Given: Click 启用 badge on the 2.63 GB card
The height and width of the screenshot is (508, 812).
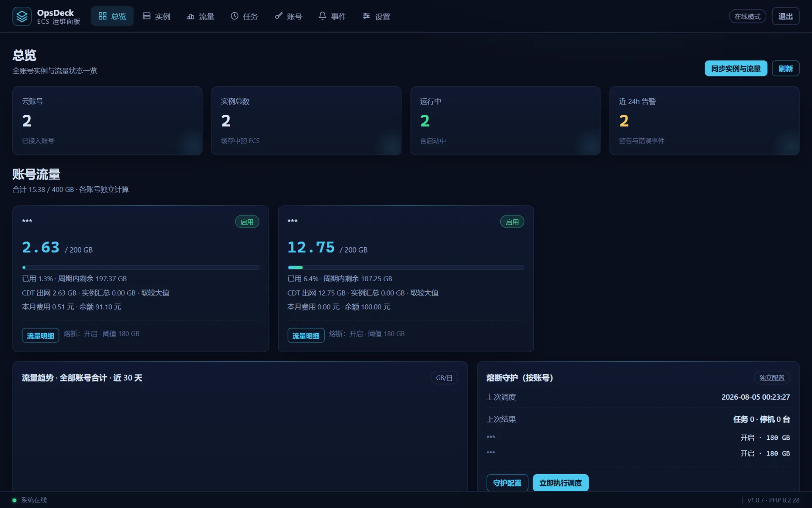Looking at the screenshot, I should click(x=247, y=222).
